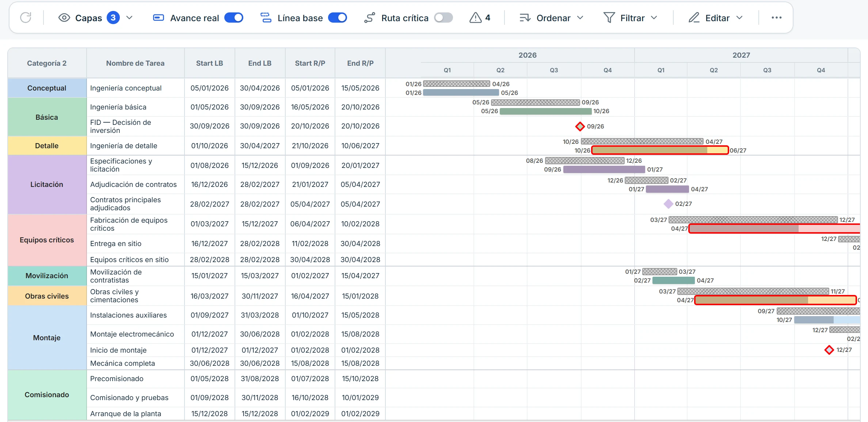Click the End R/P column header
868x422 pixels.
coord(360,63)
